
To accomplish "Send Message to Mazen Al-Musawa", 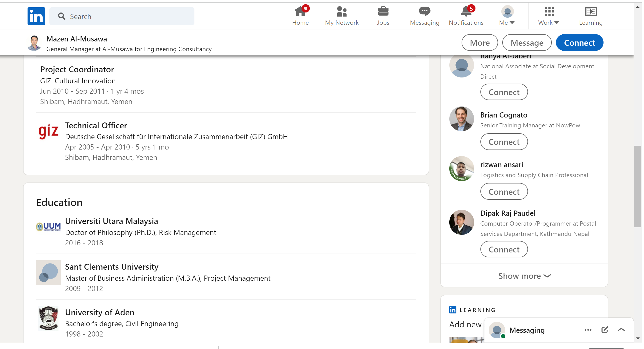I will tap(527, 43).
